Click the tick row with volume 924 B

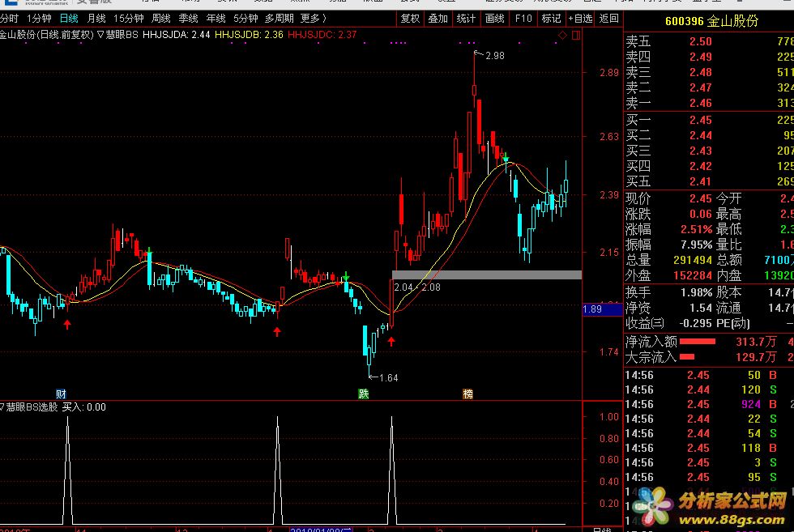pyautogui.click(x=710, y=404)
